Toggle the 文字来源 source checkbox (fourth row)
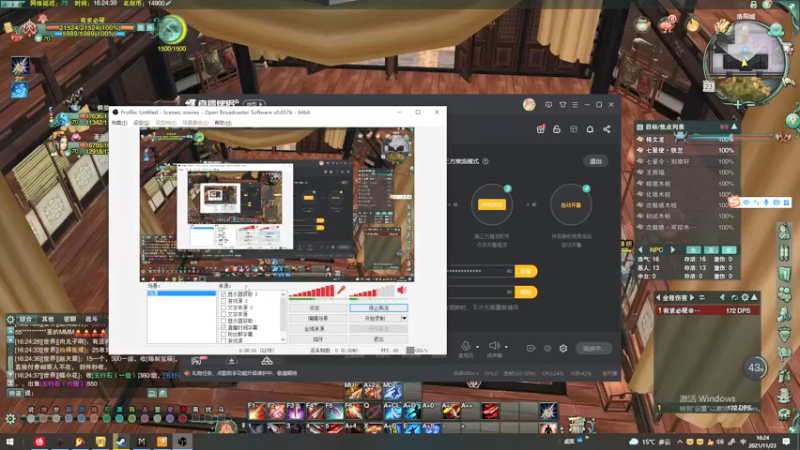The image size is (800, 450). coord(223,314)
